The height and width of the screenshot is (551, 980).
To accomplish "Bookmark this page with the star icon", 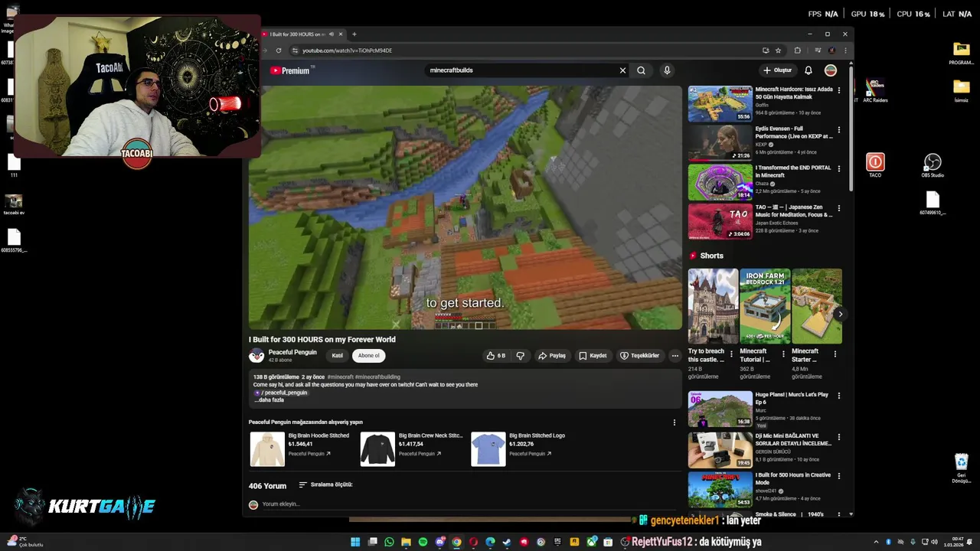I will [779, 51].
